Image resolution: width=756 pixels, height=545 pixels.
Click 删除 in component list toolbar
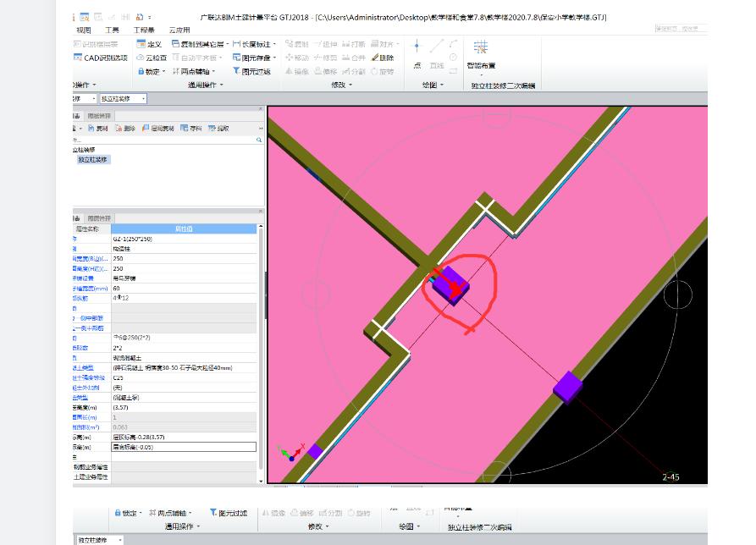pyautogui.click(x=125, y=129)
